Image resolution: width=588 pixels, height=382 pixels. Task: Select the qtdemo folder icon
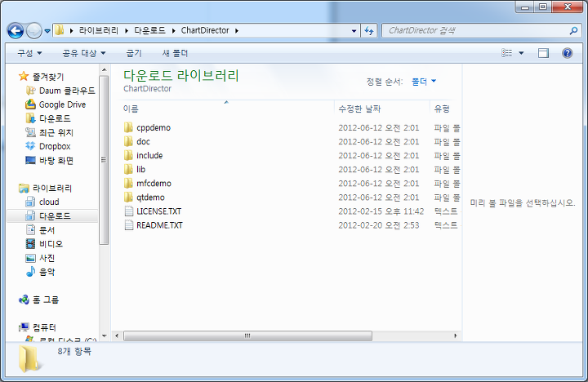coord(128,198)
